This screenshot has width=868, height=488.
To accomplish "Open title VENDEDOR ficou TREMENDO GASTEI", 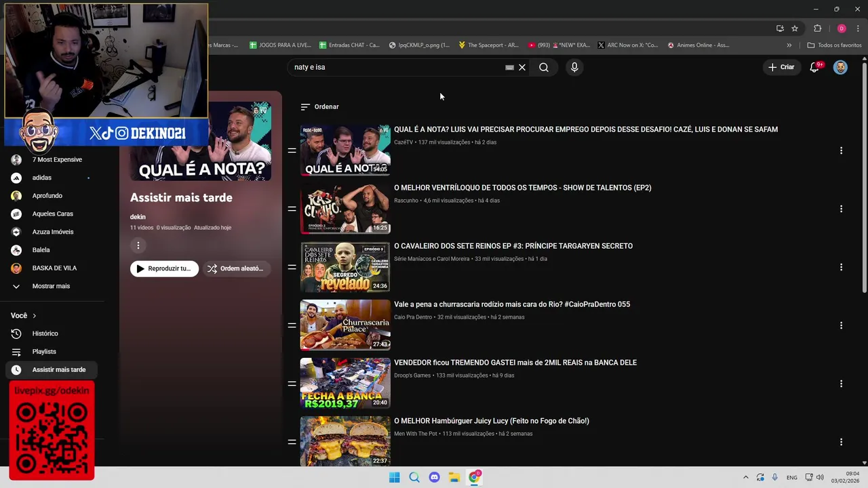I will coord(515,363).
